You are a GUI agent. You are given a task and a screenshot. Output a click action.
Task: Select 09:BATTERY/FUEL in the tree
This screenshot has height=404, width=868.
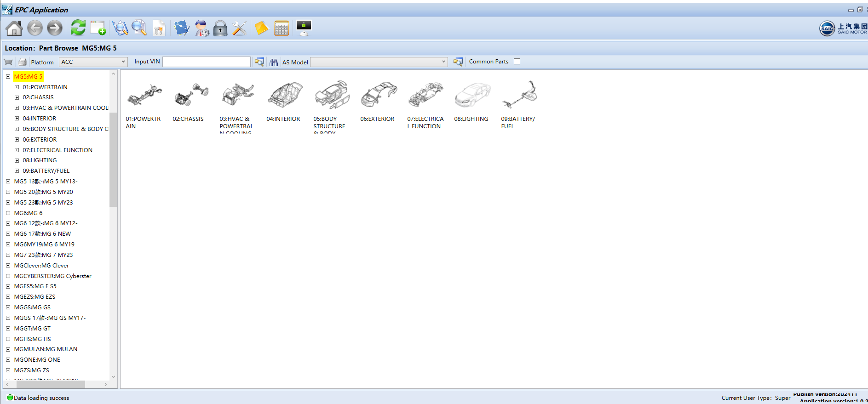(46, 171)
